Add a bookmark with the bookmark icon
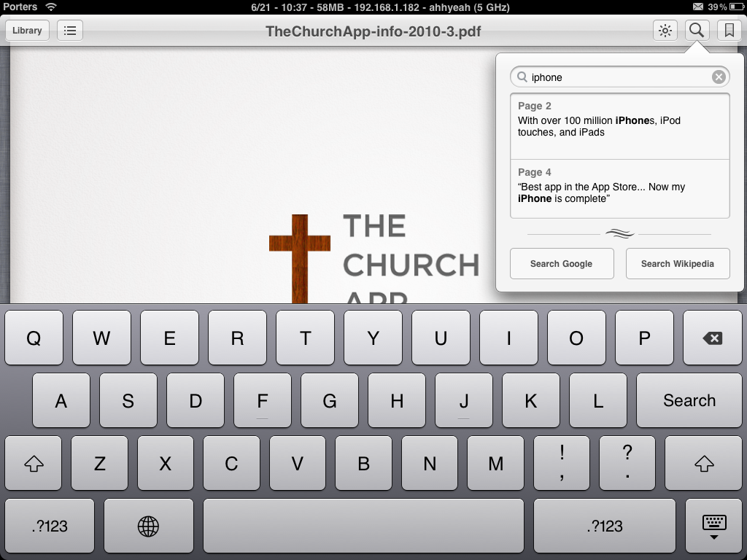Screen dimensions: 747x560 728,31
